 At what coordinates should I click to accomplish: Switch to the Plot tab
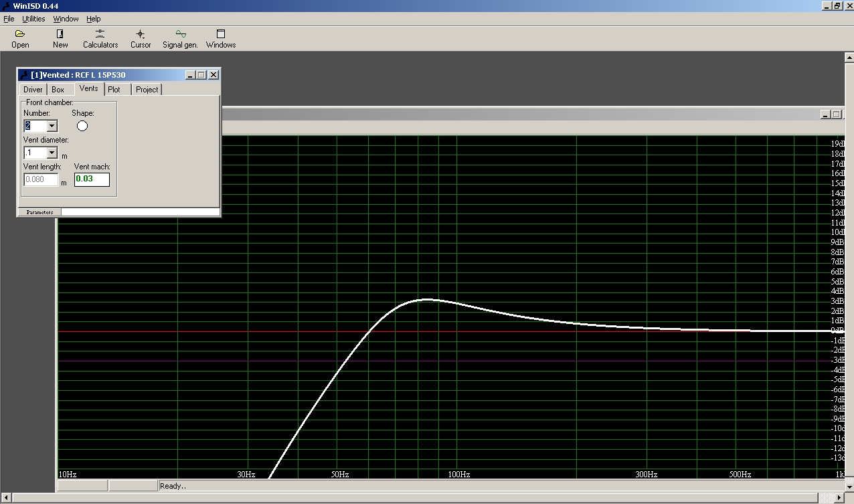[x=114, y=90]
